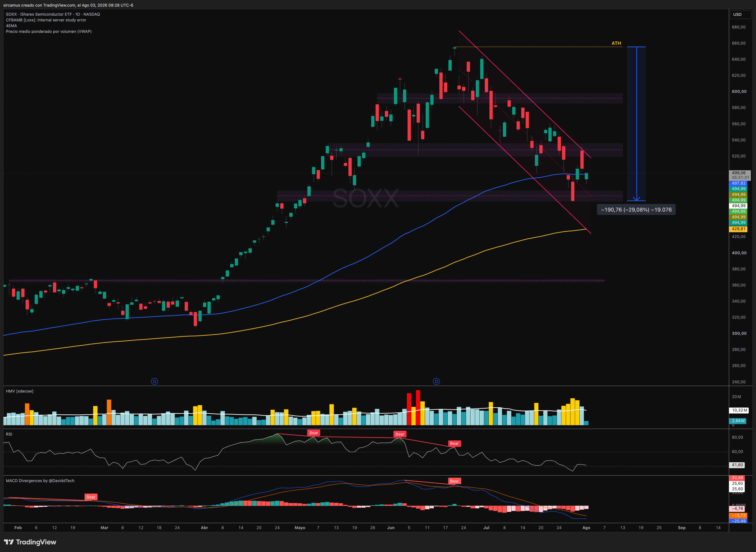Click the middle Bear tag in RSI pane
Viewport: 756px width, 552px height.
(x=400, y=435)
